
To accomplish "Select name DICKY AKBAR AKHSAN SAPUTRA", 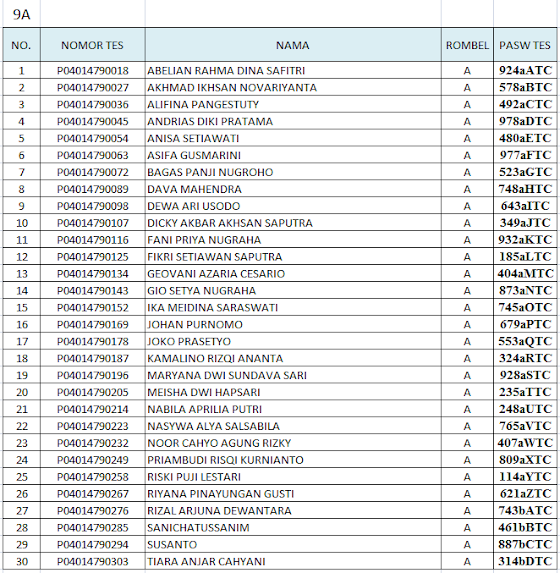I will click(x=230, y=223).
